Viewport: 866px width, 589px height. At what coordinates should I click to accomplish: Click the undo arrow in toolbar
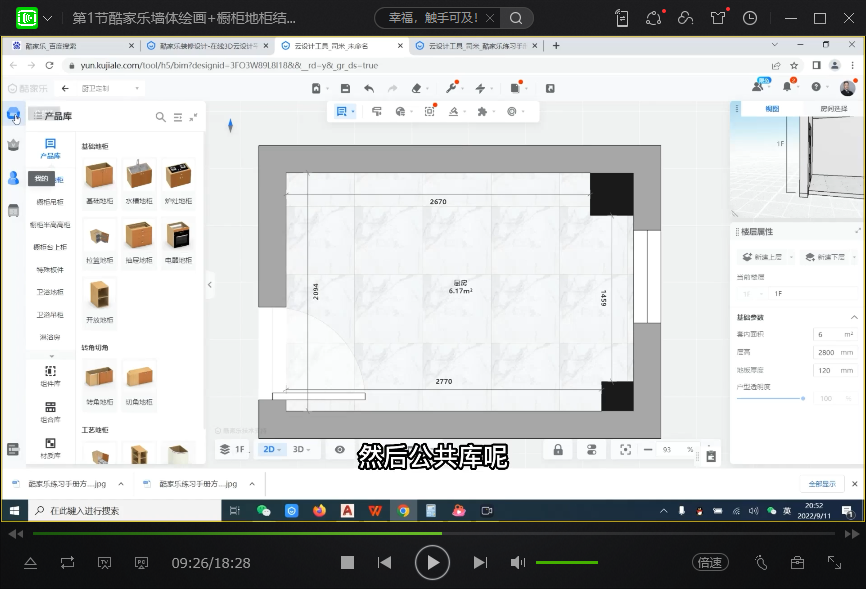click(x=369, y=88)
